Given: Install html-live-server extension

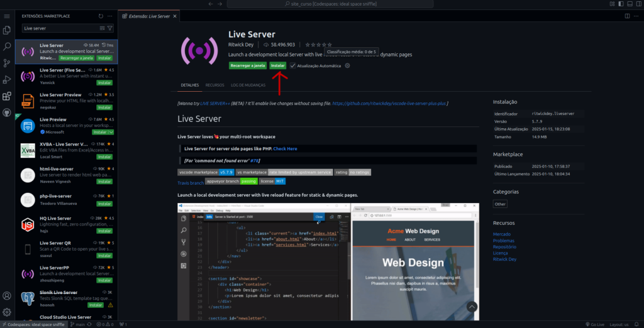Looking at the screenshot, I should [x=104, y=182].
